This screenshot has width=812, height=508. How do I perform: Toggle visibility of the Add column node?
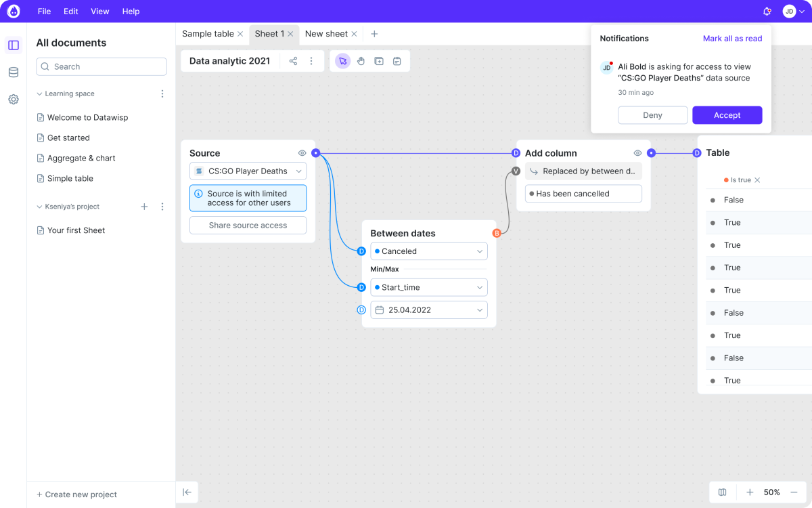pyautogui.click(x=637, y=153)
